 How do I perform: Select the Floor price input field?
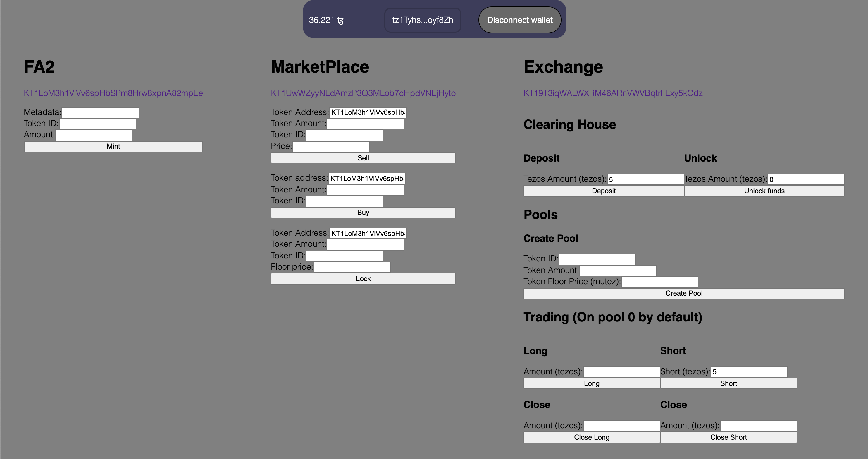352,268
